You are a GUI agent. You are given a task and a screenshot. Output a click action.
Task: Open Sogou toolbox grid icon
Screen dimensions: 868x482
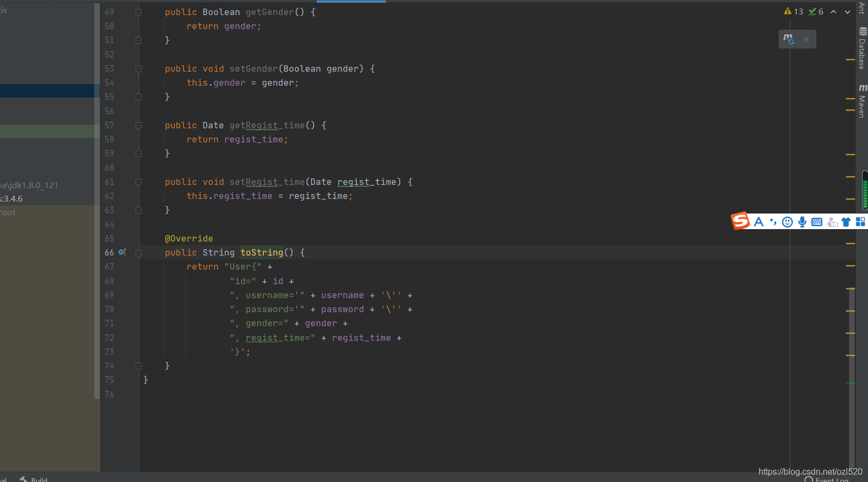click(x=860, y=222)
